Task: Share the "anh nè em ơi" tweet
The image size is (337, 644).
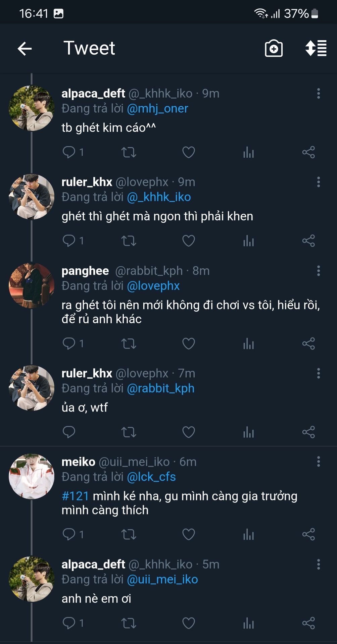Action: point(308,623)
